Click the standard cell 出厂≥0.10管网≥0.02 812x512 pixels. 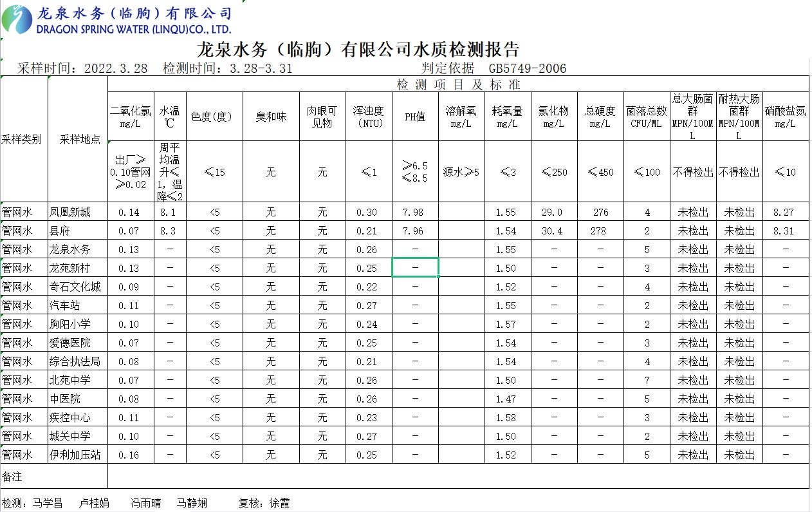[131, 171]
